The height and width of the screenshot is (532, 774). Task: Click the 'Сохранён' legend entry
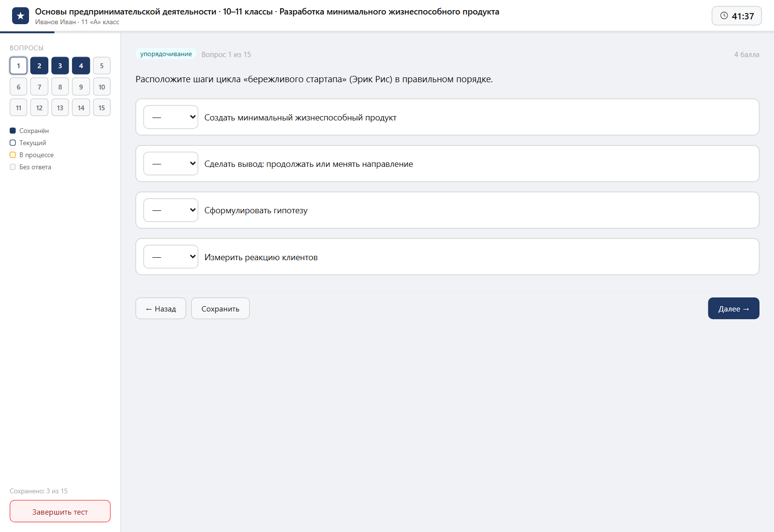tap(30, 131)
